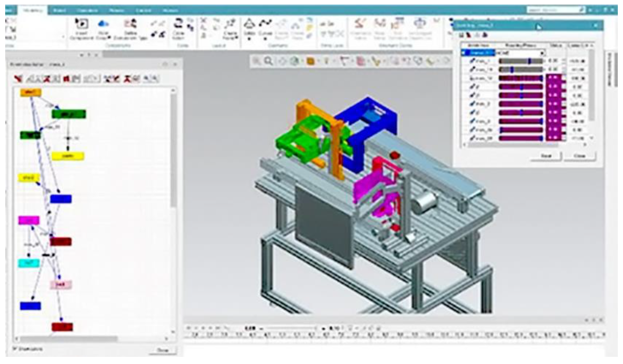
Task: Click Close button in Joint Jog dialog
Action: tap(580, 156)
